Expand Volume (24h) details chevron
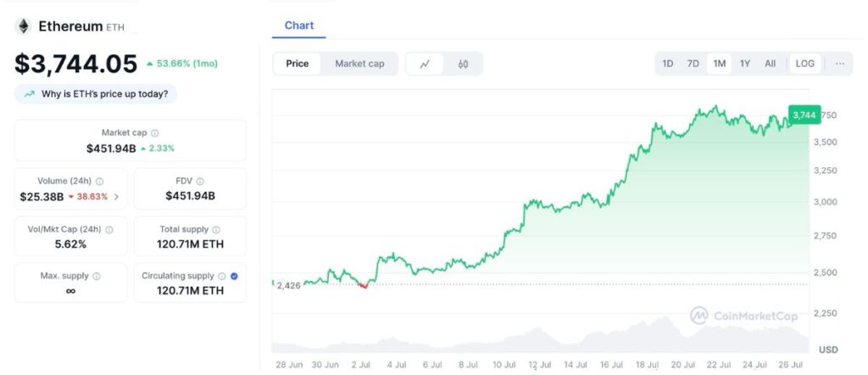This screenshot has height=375, width=868. 116,197
